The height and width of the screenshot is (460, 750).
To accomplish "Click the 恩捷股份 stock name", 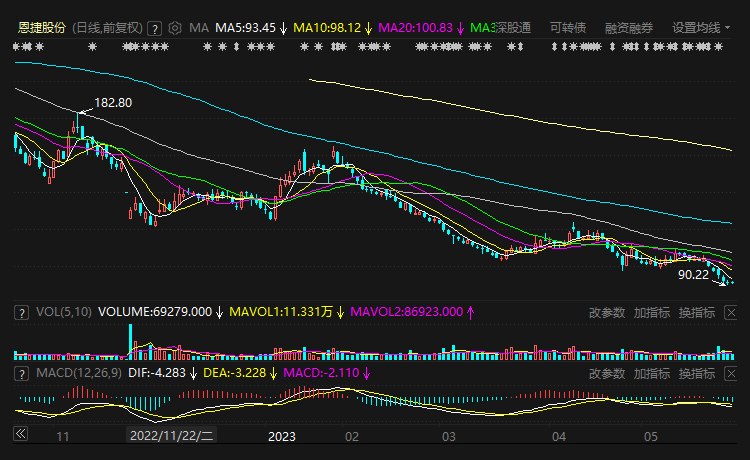I will click(42, 28).
